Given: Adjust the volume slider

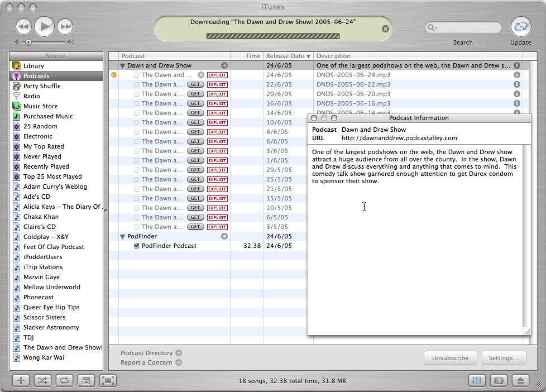Looking at the screenshot, I should [28, 41].
